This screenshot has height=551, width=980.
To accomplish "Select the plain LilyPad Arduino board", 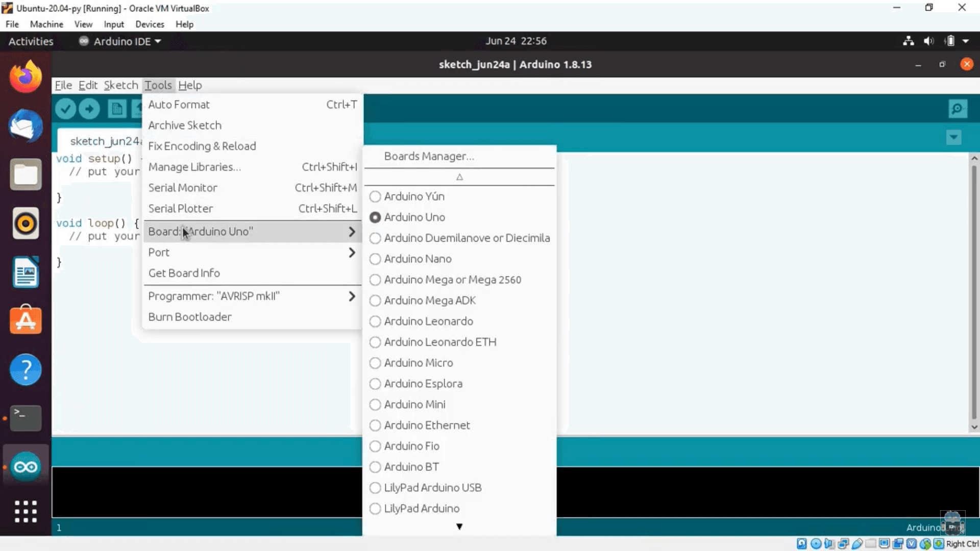I will pyautogui.click(x=459, y=509).
